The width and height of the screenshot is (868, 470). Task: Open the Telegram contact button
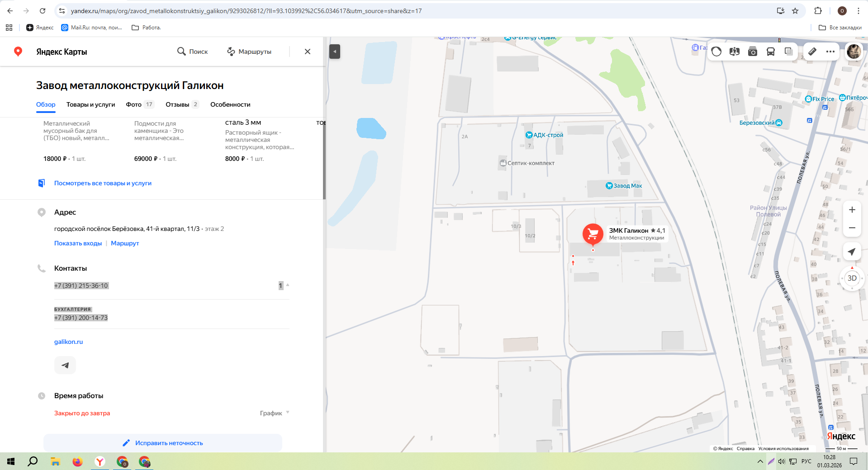pyautogui.click(x=65, y=365)
